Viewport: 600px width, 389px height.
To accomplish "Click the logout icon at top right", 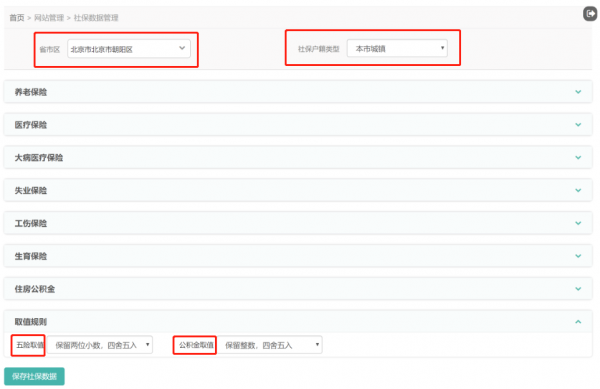I will pyautogui.click(x=590, y=14).
